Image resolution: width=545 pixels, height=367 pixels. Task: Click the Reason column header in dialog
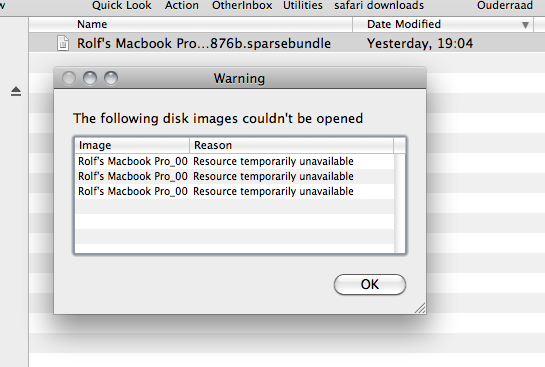point(292,145)
